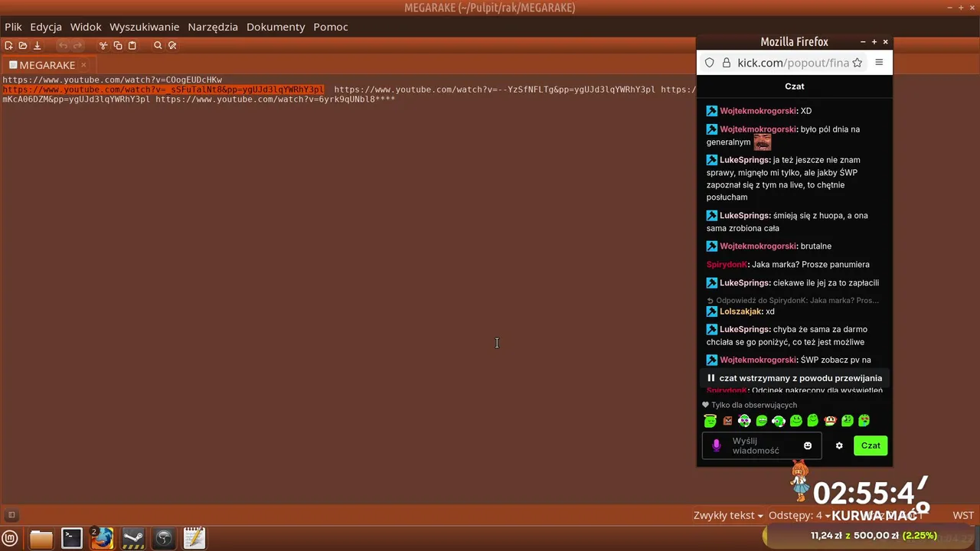Click the mushroom character emote
Image resolution: width=980 pixels, height=551 pixels.
tap(830, 420)
